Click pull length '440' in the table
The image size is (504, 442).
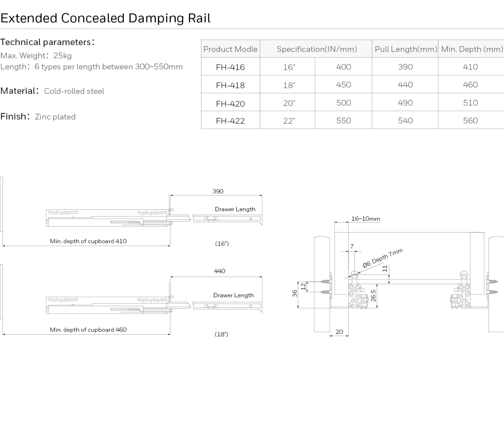(x=405, y=85)
